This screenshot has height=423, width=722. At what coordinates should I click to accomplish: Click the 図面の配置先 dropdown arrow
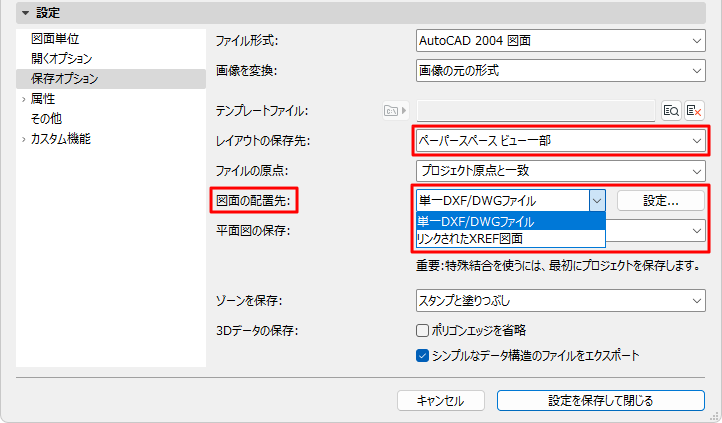[597, 201]
